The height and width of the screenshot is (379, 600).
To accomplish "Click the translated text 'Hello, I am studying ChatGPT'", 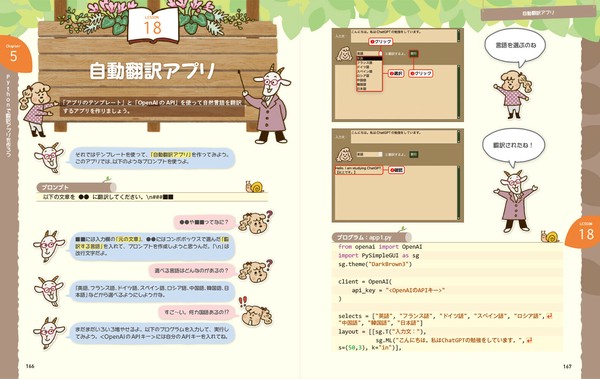I will tap(358, 168).
